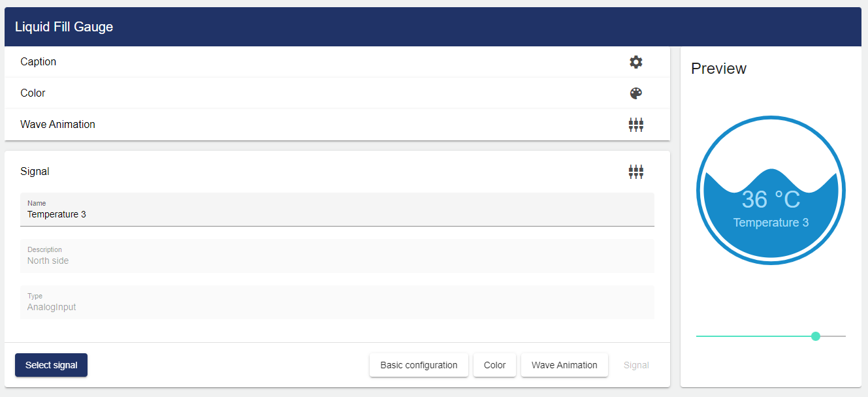
Task: Click the Liquid Fill Gauge title header
Action: point(64,27)
